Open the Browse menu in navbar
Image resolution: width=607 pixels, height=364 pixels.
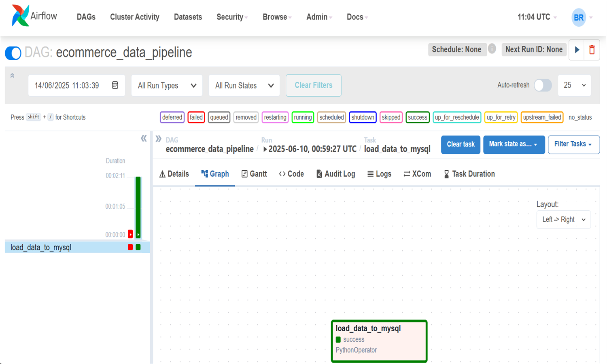click(277, 17)
